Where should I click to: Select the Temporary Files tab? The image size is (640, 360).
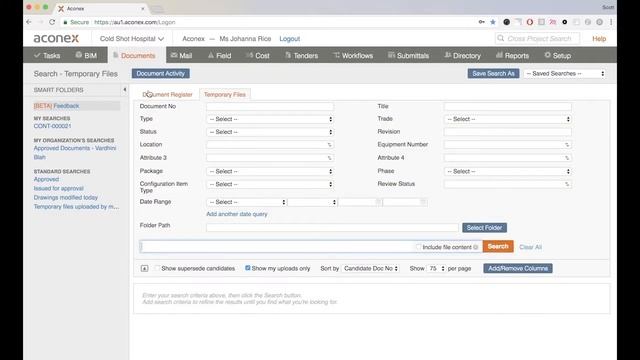(x=225, y=94)
